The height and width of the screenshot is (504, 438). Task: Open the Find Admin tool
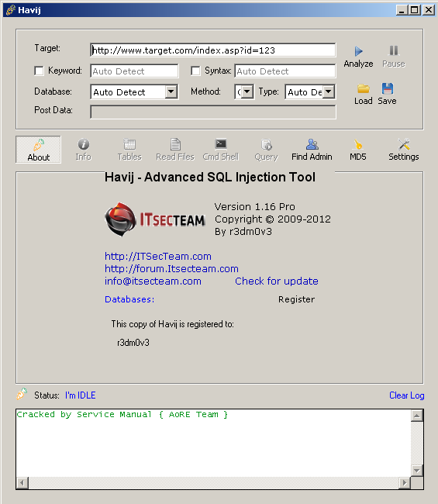312,150
